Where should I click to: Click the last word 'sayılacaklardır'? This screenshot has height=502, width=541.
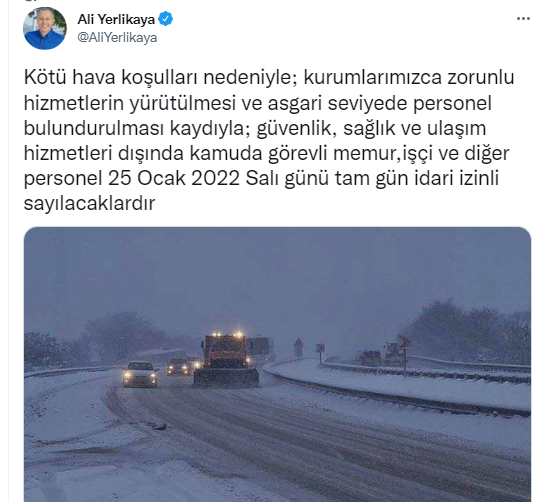click(89, 204)
